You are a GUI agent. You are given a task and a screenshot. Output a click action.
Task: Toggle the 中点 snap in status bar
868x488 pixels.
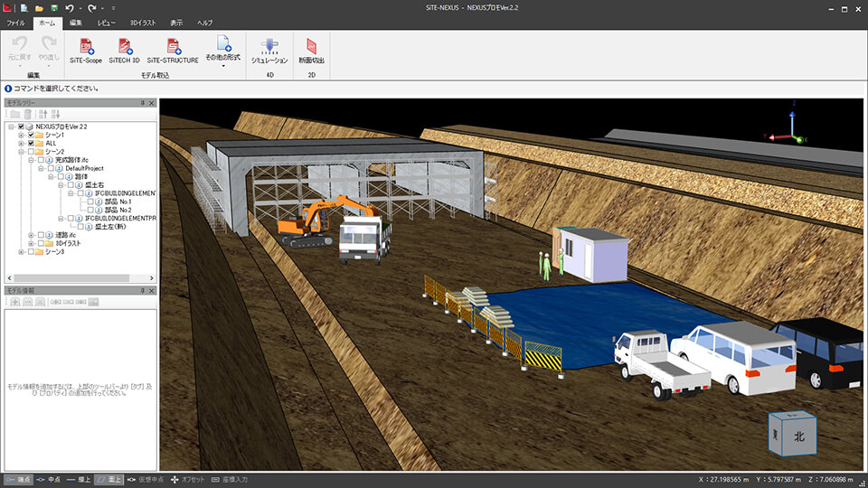coord(49,480)
